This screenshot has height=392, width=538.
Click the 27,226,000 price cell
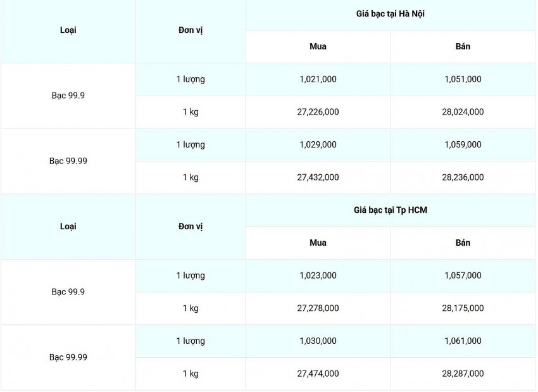318,112
